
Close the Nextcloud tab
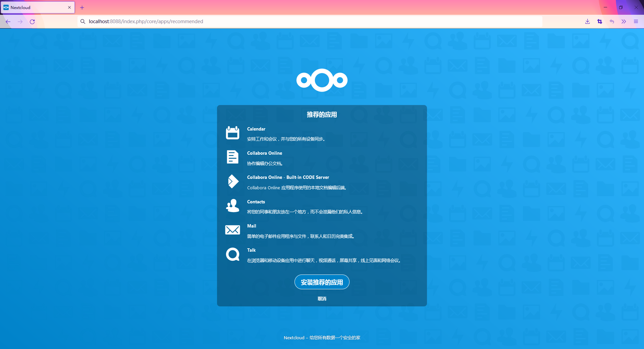(69, 7)
